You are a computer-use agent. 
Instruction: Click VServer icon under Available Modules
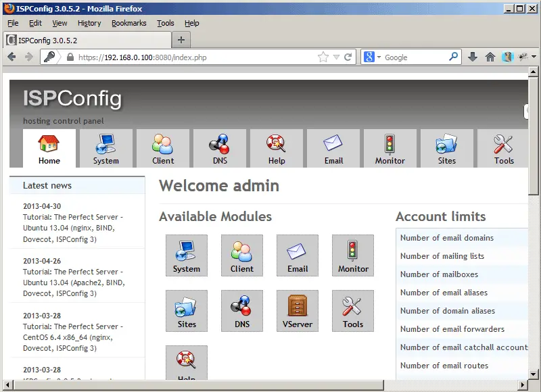coord(298,311)
